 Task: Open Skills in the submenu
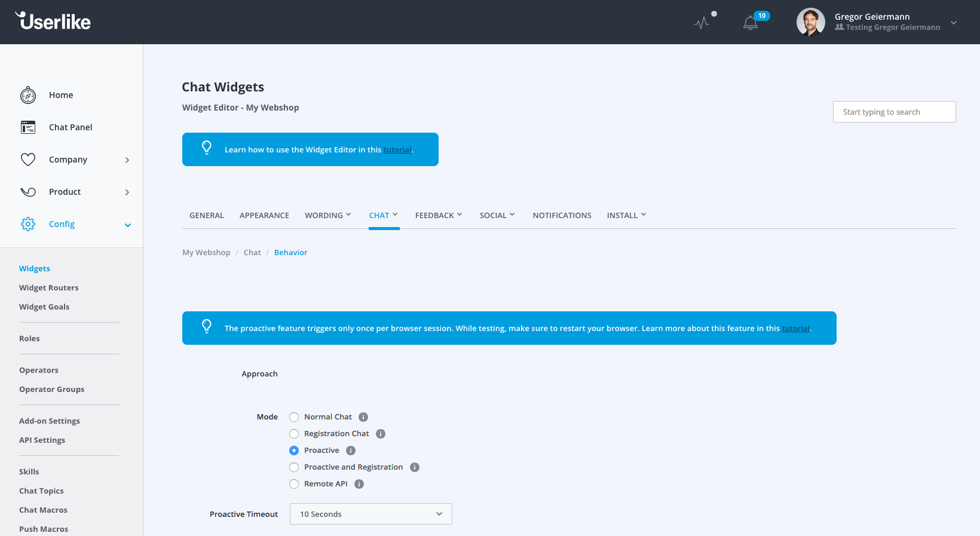tap(29, 472)
